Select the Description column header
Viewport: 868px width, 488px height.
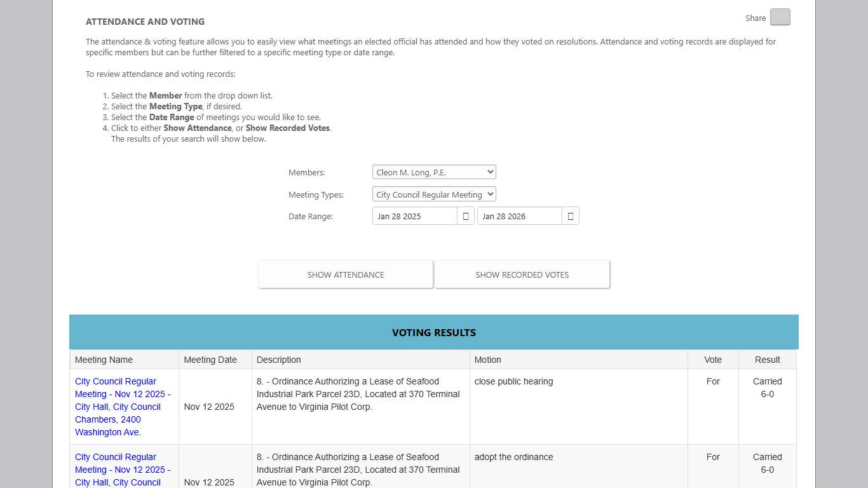pyautogui.click(x=279, y=360)
